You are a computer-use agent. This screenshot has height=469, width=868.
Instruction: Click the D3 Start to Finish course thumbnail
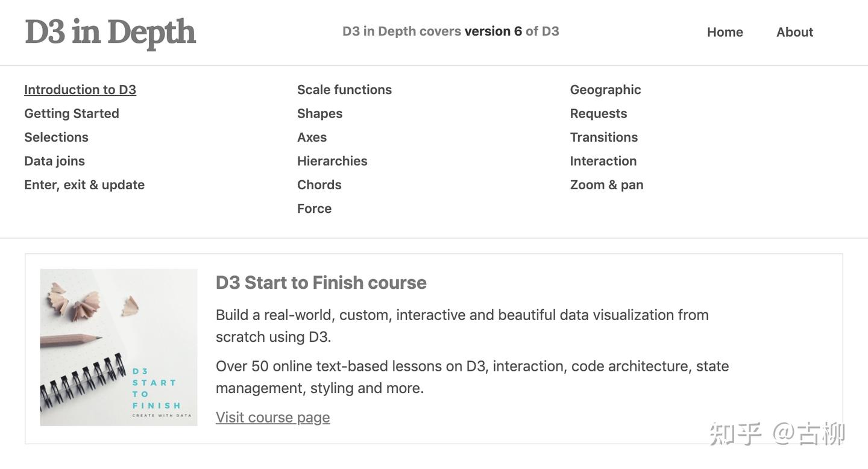pyautogui.click(x=119, y=347)
